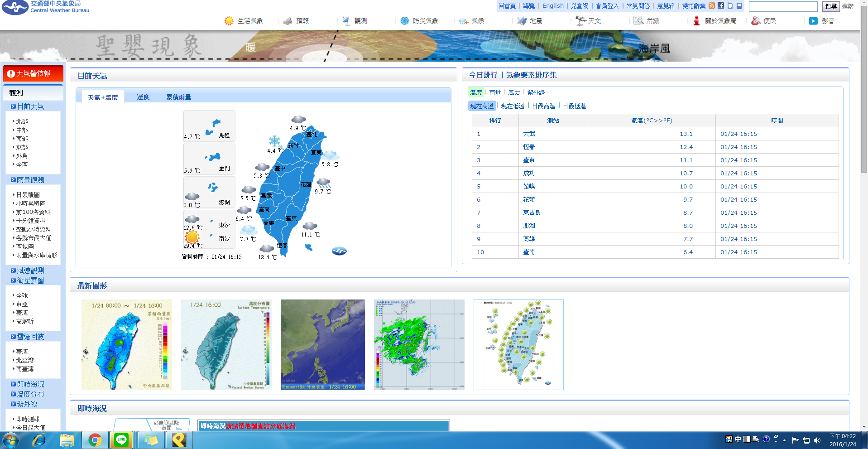Screen dimensions: 868x449
Task: Click the site search input field
Action: pyautogui.click(x=783, y=6)
